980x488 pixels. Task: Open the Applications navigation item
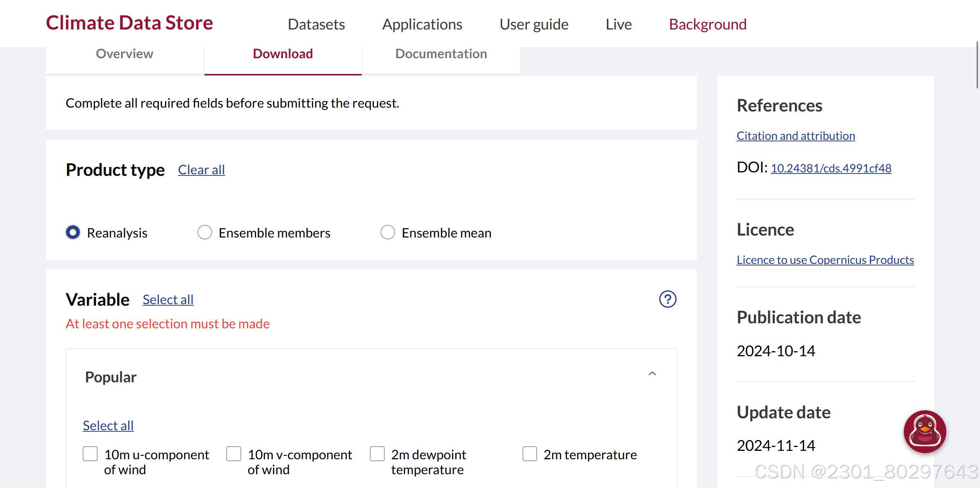(x=422, y=25)
